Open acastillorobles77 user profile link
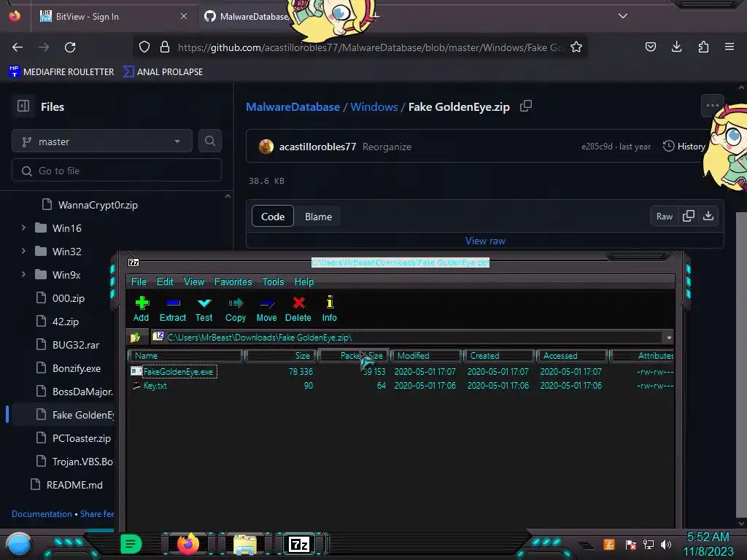The image size is (747, 560). click(x=317, y=147)
